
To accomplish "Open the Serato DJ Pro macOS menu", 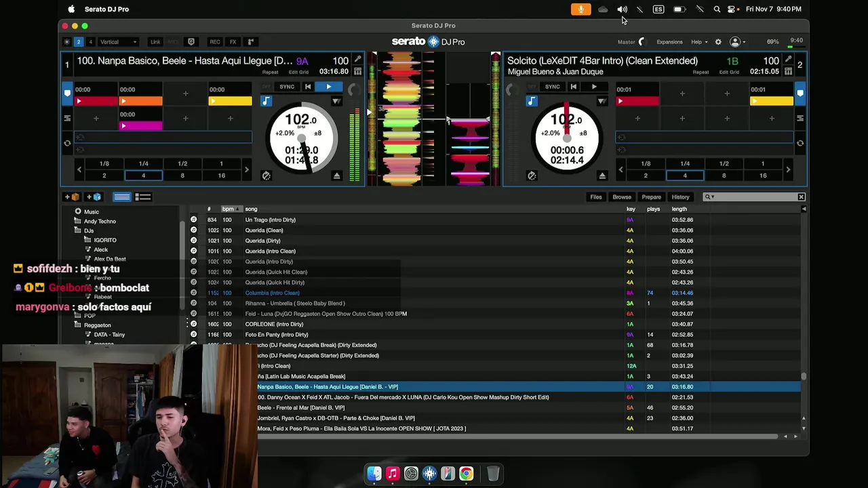I will click(x=106, y=9).
